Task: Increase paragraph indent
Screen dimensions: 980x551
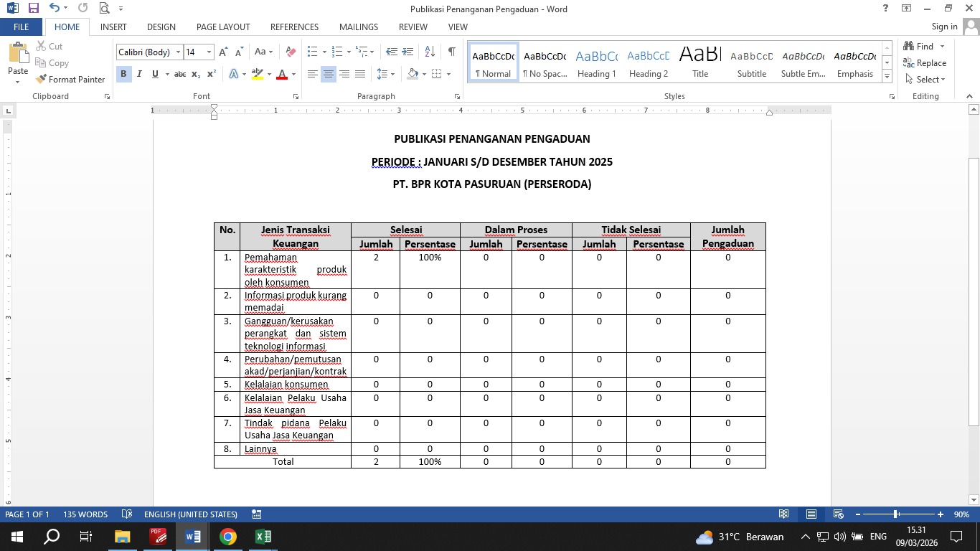Action: pyautogui.click(x=408, y=52)
